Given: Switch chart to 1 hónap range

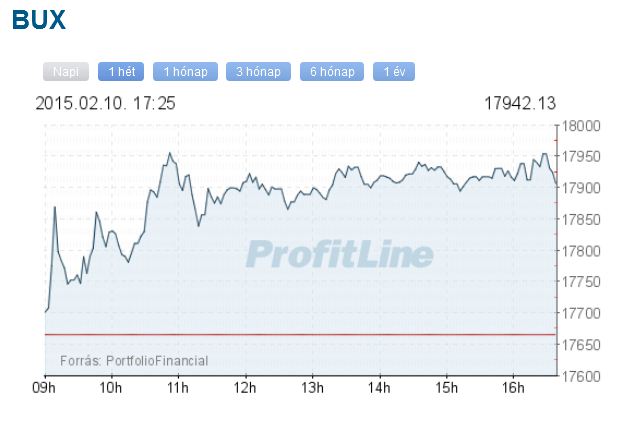Looking at the screenshot, I should [x=185, y=71].
